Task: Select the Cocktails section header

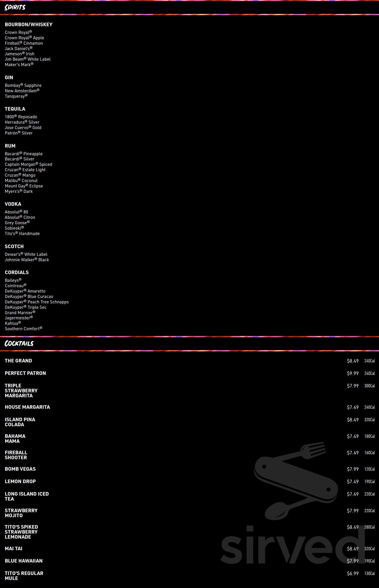Action: click(19, 343)
